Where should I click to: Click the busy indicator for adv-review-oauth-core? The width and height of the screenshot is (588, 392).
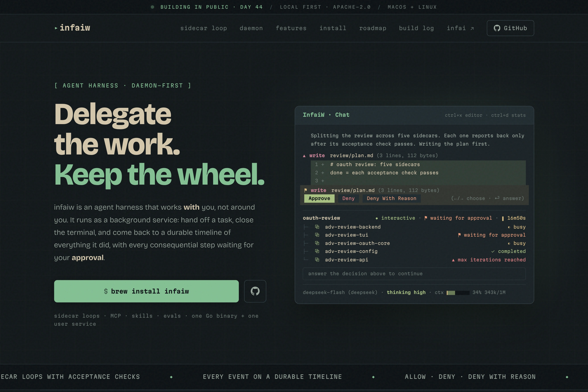click(x=517, y=243)
